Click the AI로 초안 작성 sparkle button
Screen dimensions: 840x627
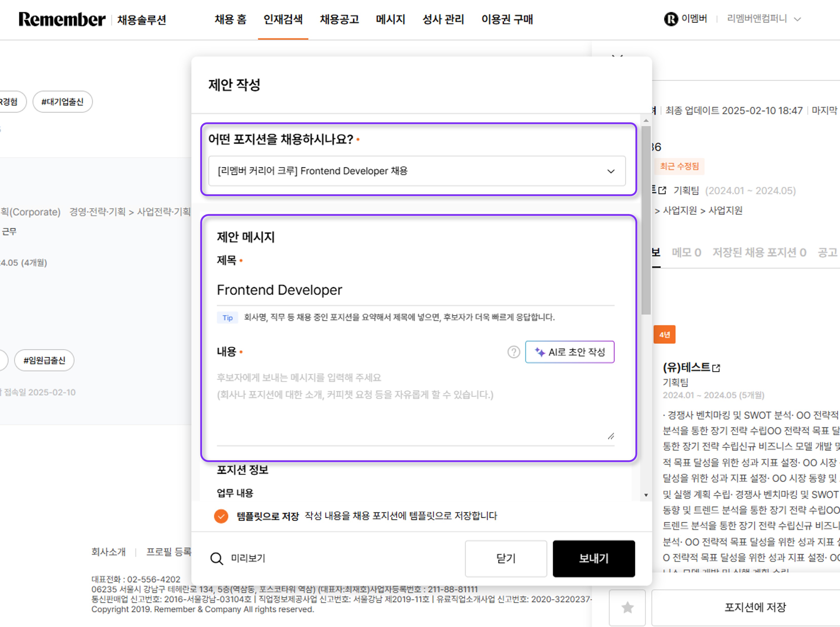[x=569, y=352]
